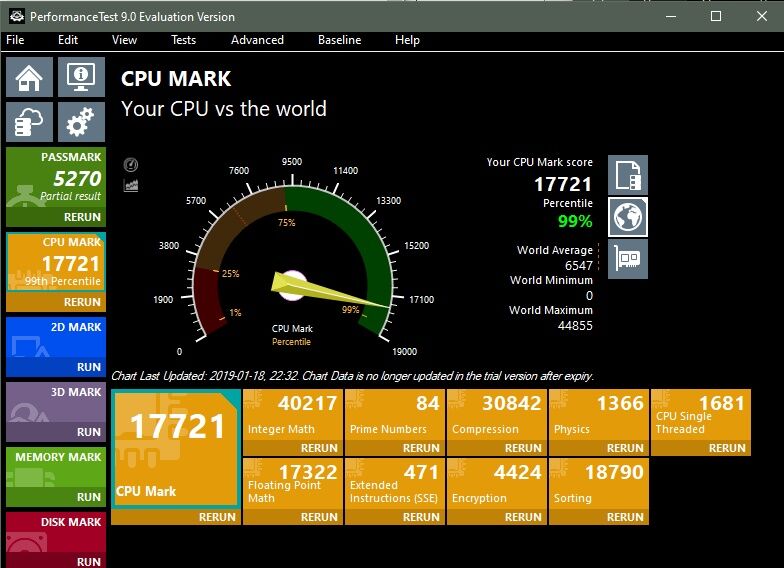Select the Physics 1366 result tile
This screenshot has height=568, width=784.
pyautogui.click(x=599, y=416)
